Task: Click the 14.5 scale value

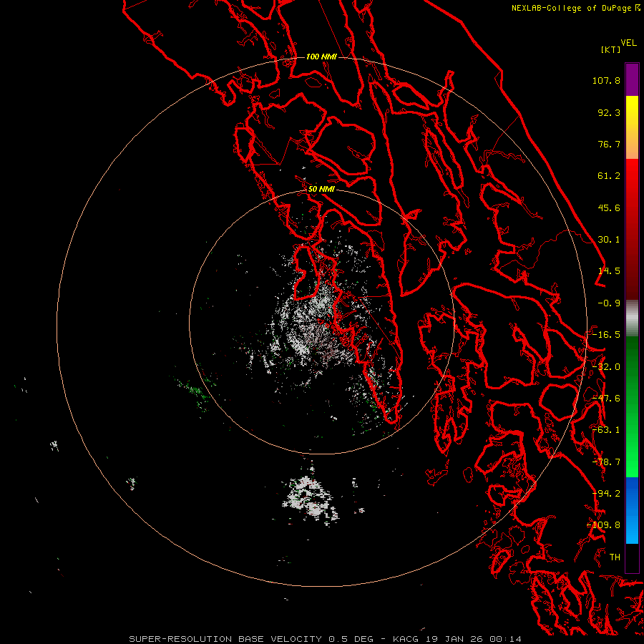Action: point(609,271)
